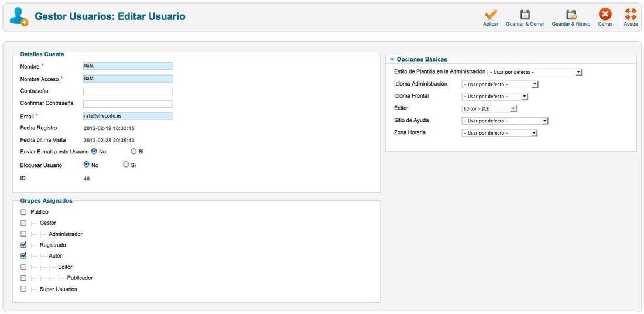This screenshot has height=314, width=644.
Task: Select Si for Enviar E-mail a este Usuario
Action: tap(133, 151)
